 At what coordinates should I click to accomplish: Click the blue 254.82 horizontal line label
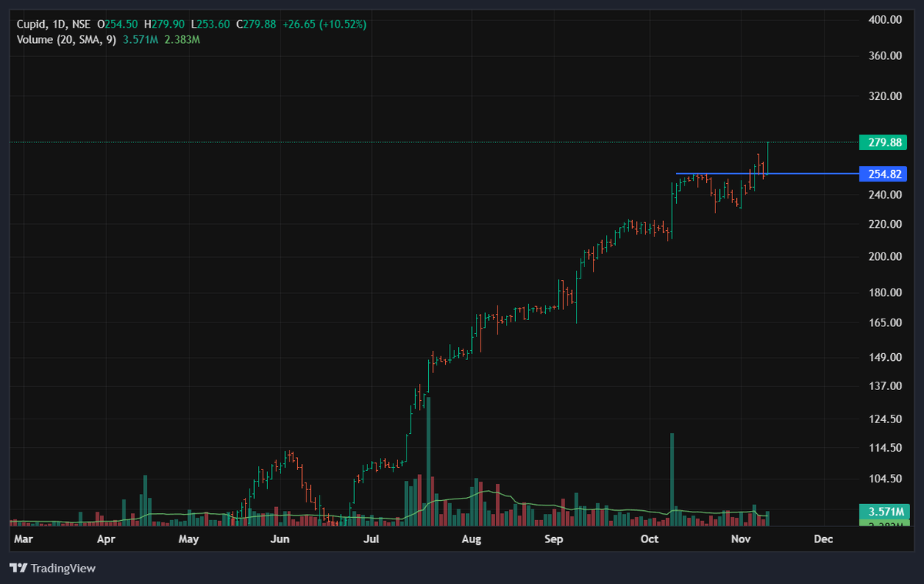click(x=883, y=174)
